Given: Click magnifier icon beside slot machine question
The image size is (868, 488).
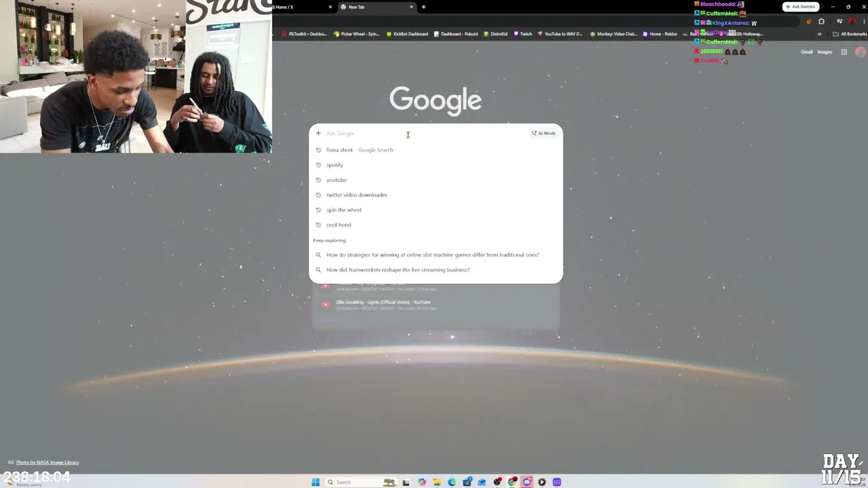Looking at the screenshot, I should point(318,255).
